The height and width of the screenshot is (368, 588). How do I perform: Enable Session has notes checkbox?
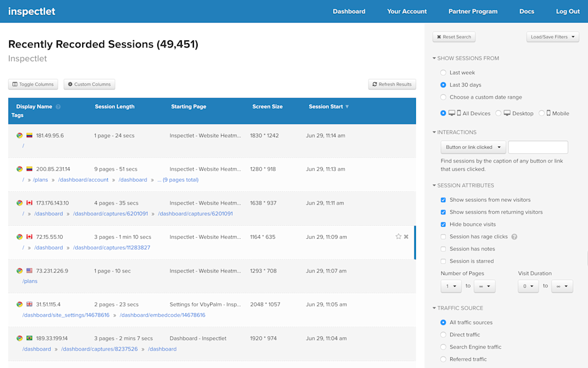click(443, 249)
